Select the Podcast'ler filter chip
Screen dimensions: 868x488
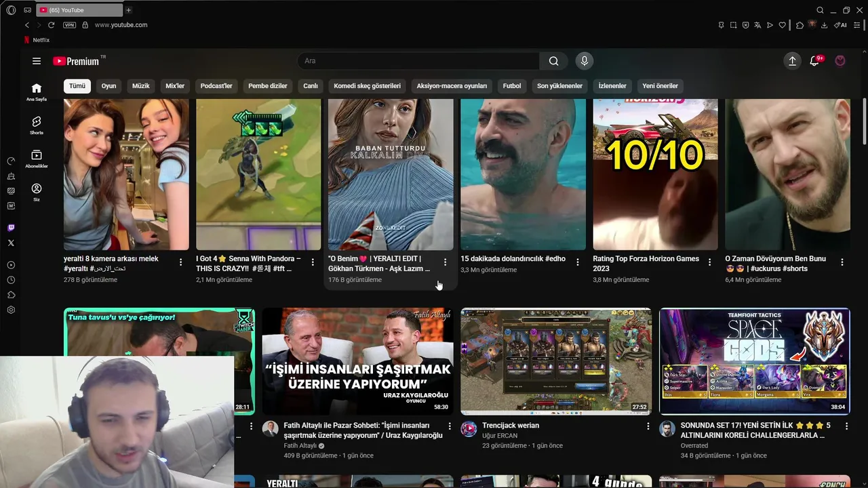point(216,86)
